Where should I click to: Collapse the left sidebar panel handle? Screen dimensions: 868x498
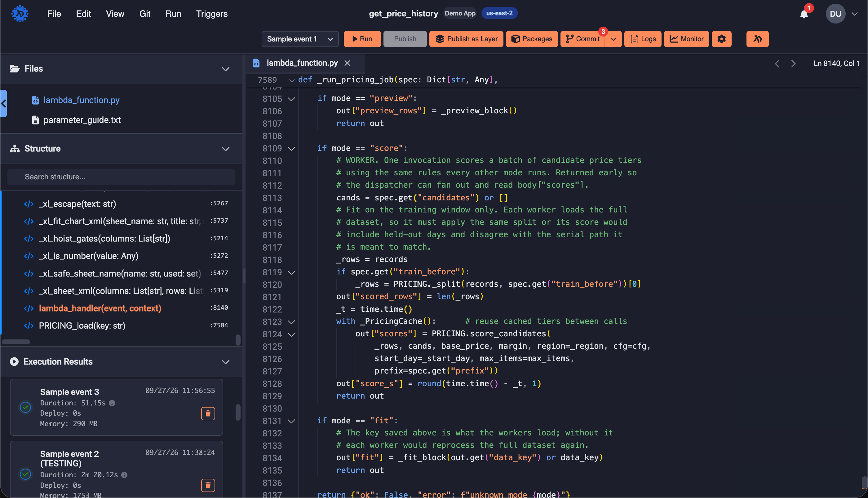(3, 103)
